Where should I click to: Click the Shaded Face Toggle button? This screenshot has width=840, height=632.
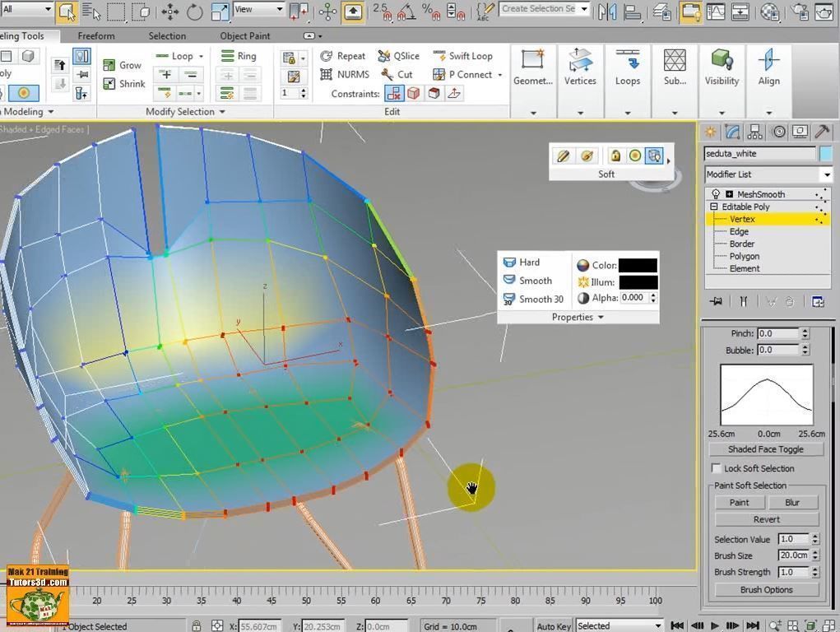[x=765, y=448]
